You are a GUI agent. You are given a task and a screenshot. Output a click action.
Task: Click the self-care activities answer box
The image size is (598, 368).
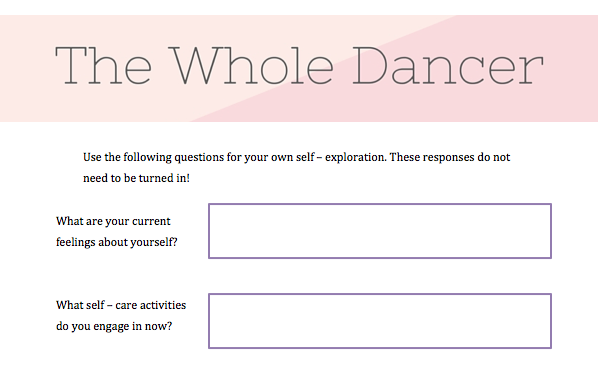(x=380, y=321)
